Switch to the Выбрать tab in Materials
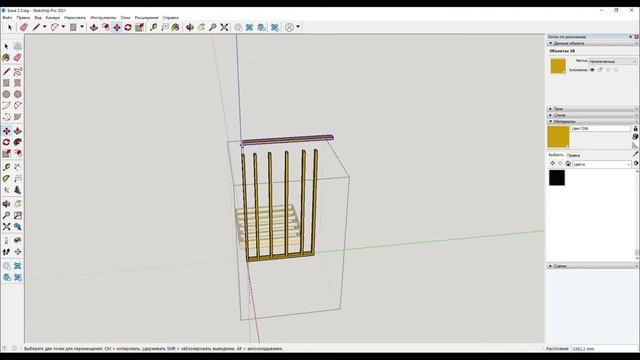Screen dimensions: 640x360 point(556,155)
